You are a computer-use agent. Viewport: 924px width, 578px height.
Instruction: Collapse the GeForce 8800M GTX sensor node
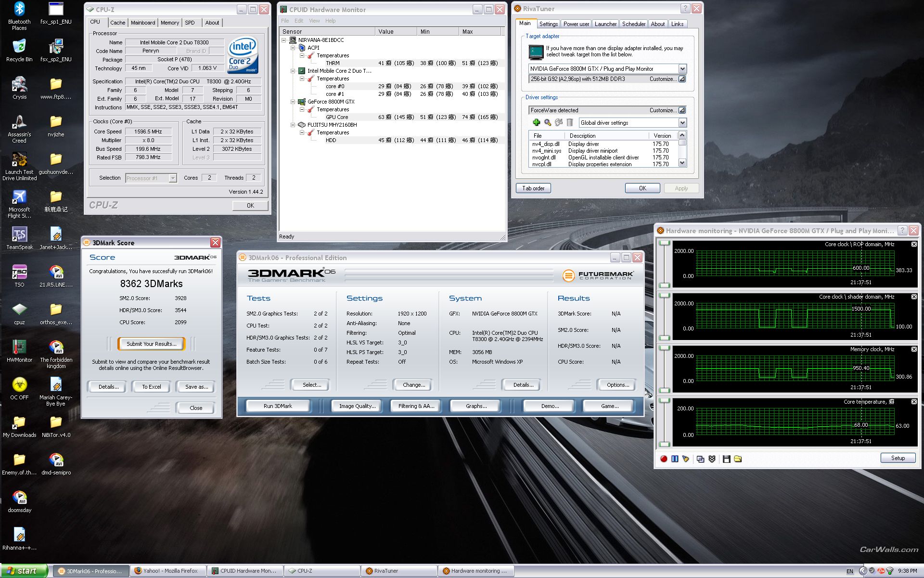click(293, 102)
